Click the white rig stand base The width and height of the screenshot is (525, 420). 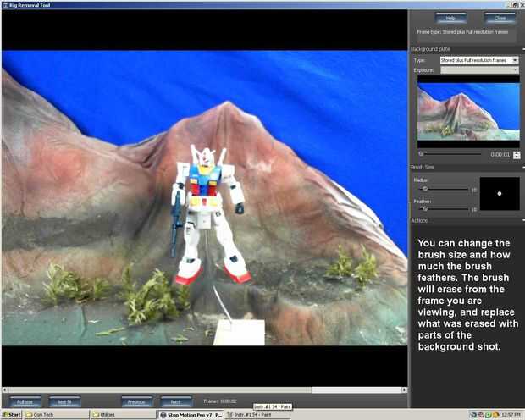pyautogui.click(x=239, y=332)
